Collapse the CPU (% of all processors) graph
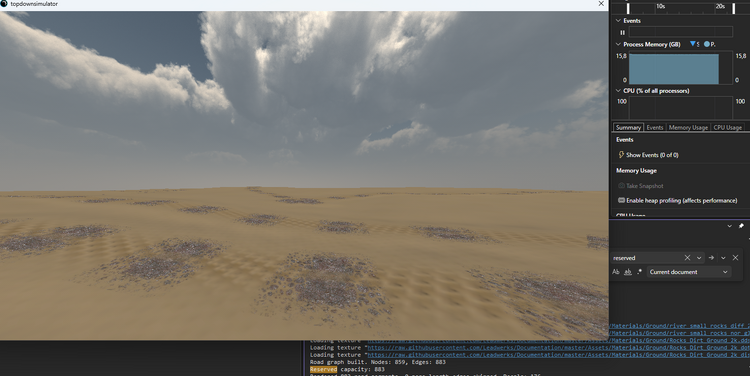The image size is (750, 376). click(618, 90)
